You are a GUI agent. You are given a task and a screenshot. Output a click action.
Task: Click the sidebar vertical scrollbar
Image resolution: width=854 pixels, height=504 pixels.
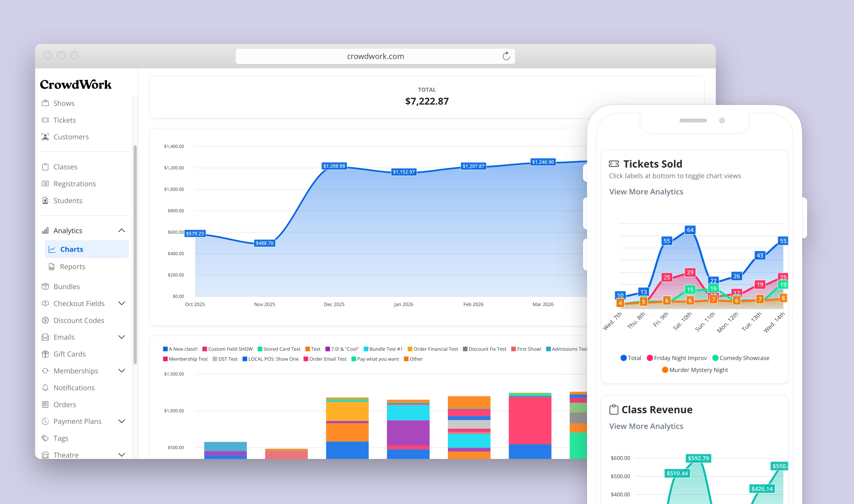(x=135, y=255)
